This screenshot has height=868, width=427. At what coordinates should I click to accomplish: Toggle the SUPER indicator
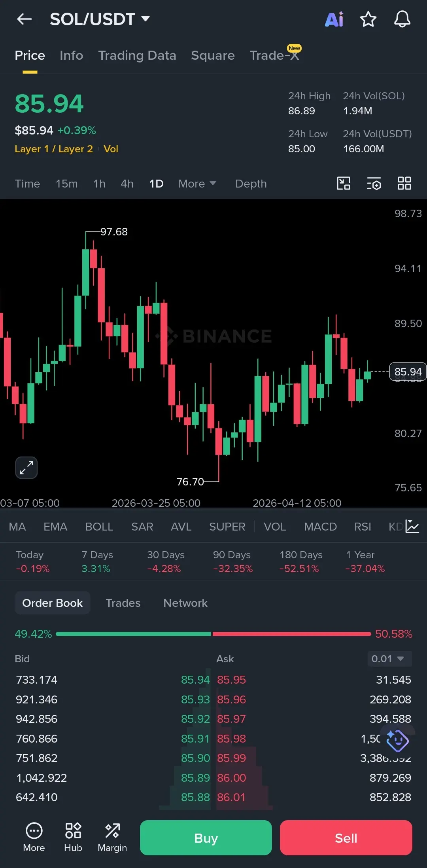(227, 527)
